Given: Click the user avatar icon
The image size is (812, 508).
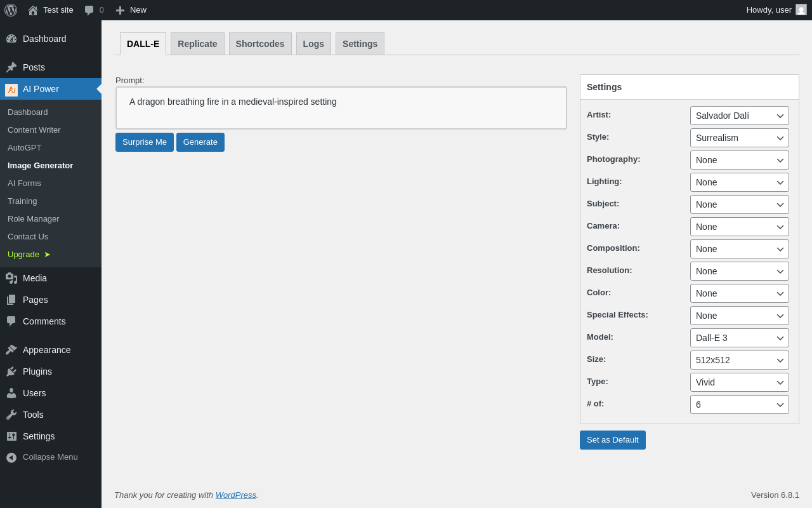Looking at the screenshot, I should tap(801, 10).
